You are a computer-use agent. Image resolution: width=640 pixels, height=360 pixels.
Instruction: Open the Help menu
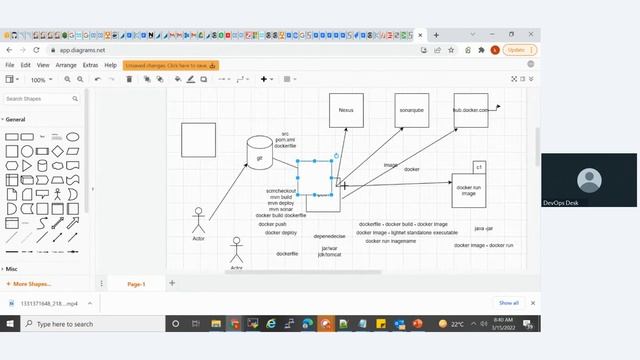110,65
